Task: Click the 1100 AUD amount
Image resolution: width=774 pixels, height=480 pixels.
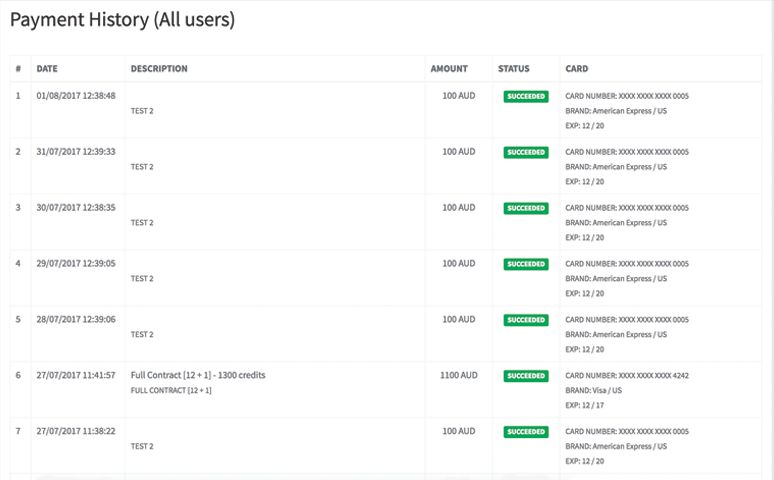Action: [458, 375]
